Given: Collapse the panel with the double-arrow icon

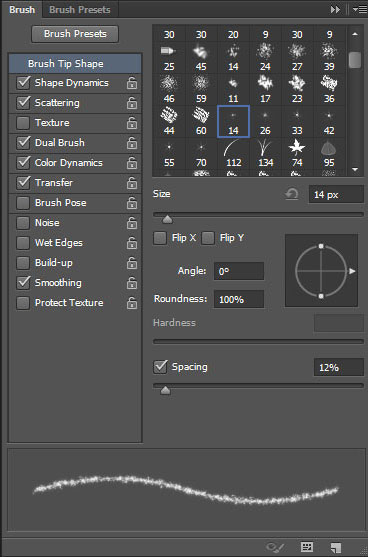Looking at the screenshot, I should [x=335, y=10].
